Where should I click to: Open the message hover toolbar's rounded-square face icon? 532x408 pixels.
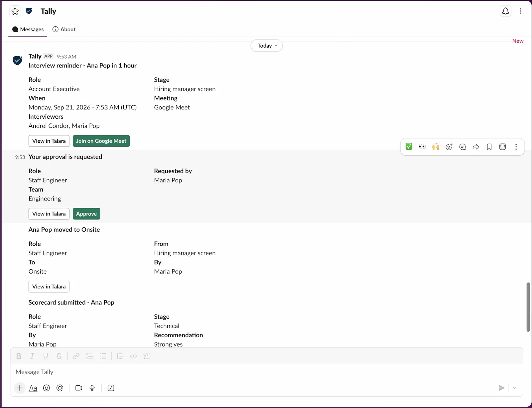tap(502, 147)
